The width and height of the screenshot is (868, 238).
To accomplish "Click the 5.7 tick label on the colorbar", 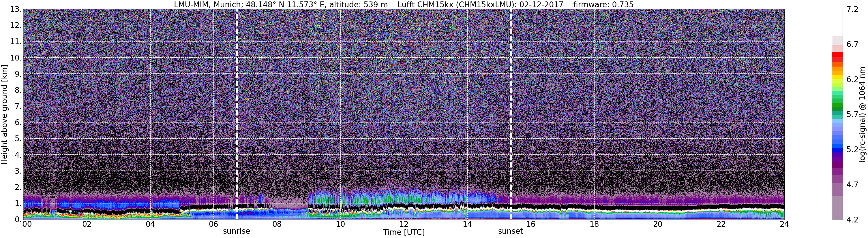I will [852, 114].
